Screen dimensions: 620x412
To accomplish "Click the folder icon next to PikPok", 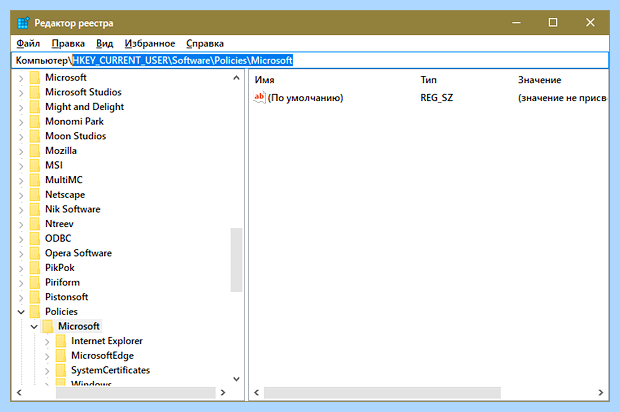I will click(35, 268).
